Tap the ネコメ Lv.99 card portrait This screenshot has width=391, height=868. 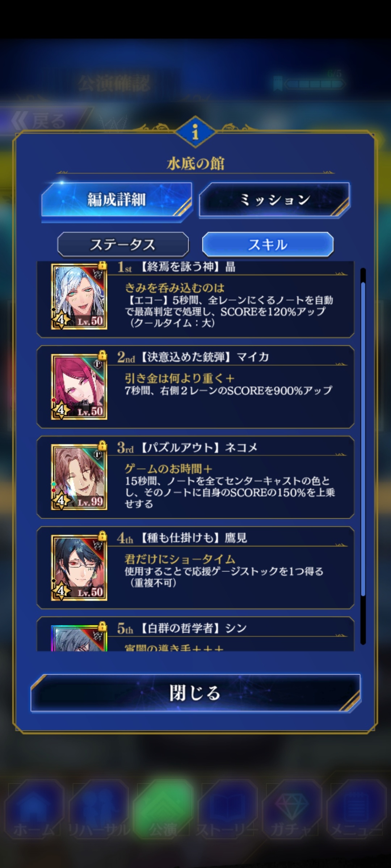79,477
